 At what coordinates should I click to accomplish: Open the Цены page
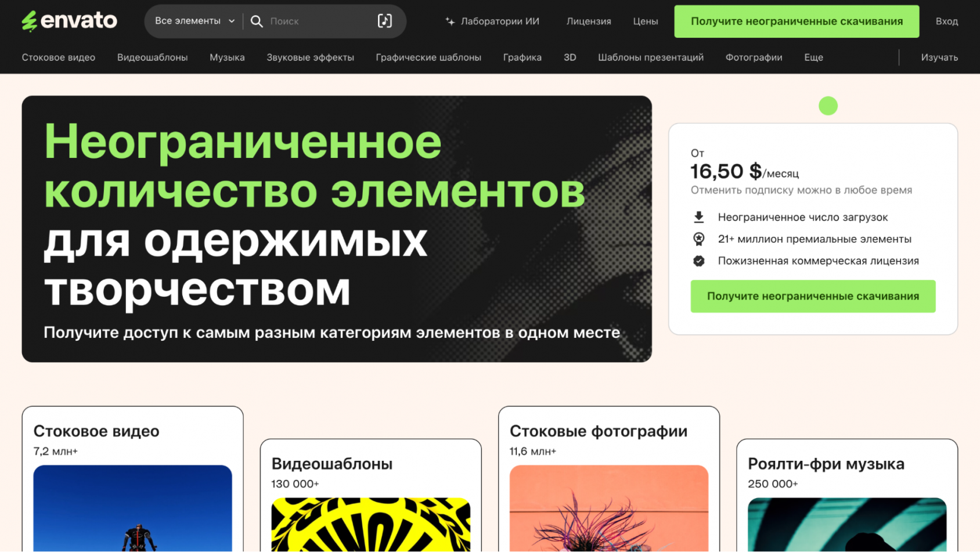pos(646,21)
